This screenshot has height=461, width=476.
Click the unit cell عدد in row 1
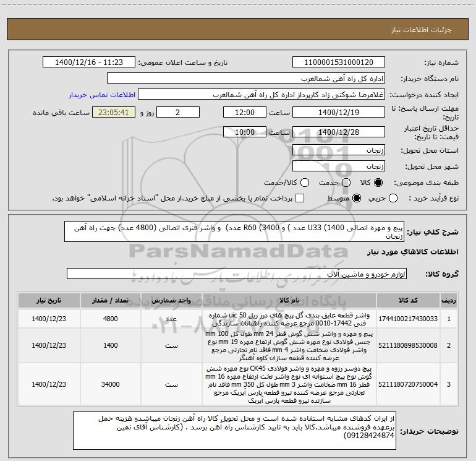(171, 319)
